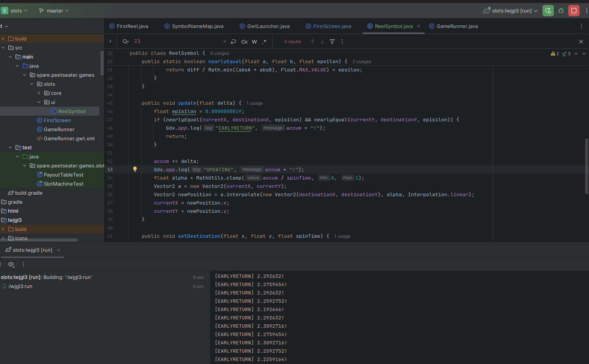Toggle the eye view icon in run panel
Screen dimensions: 589x364
[x=11, y=265]
